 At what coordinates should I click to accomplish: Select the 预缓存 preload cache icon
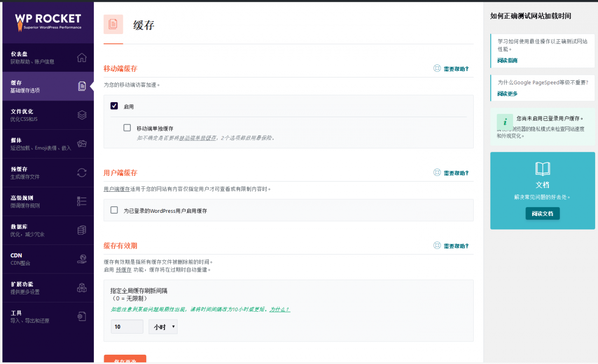82,172
